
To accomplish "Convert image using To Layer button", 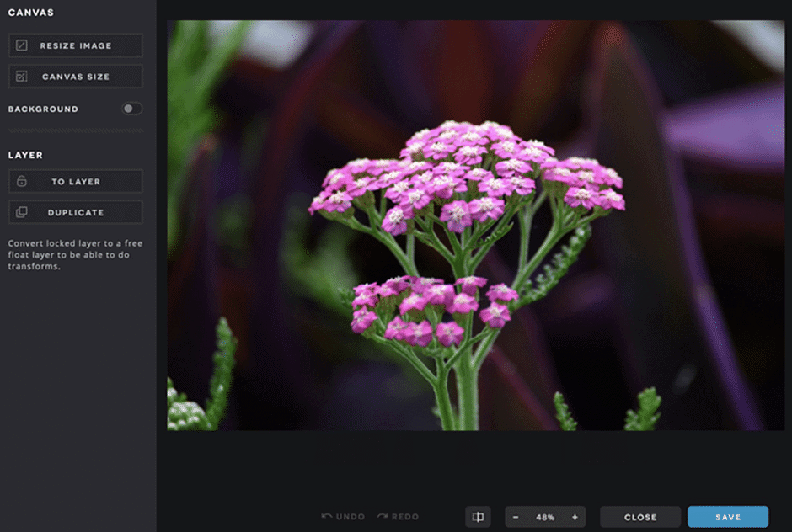I will tap(75, 182).
